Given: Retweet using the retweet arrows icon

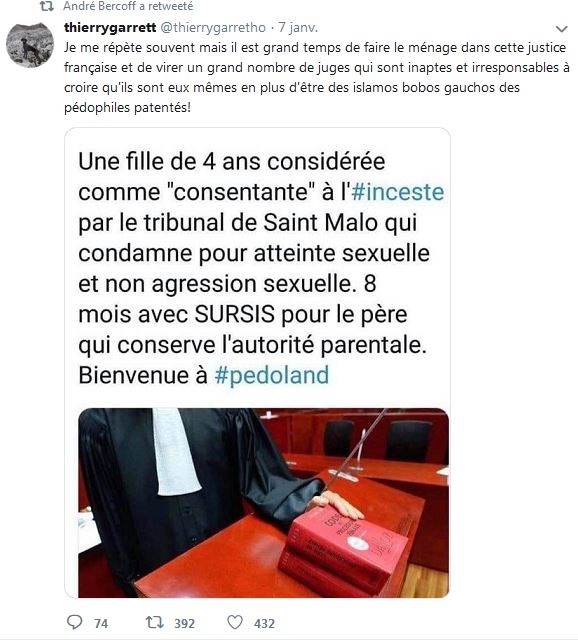Looking at the screenshot, I should point(154,622).
